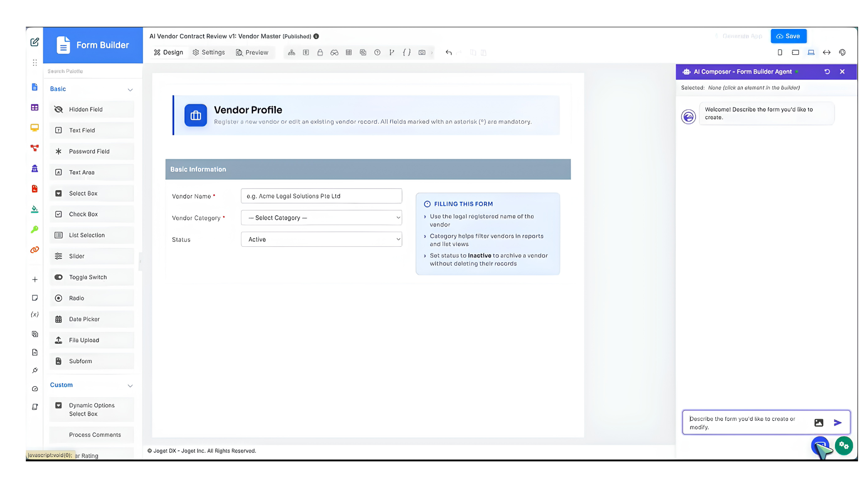Switch to mobile phone preview icon
Screen dimensions: 868x488
click(x=780, y=52)
